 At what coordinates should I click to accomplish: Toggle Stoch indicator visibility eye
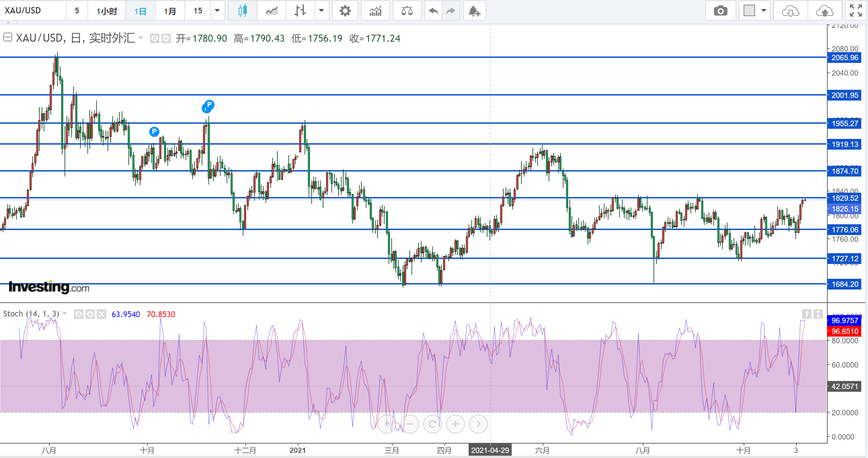click(79, 314)
